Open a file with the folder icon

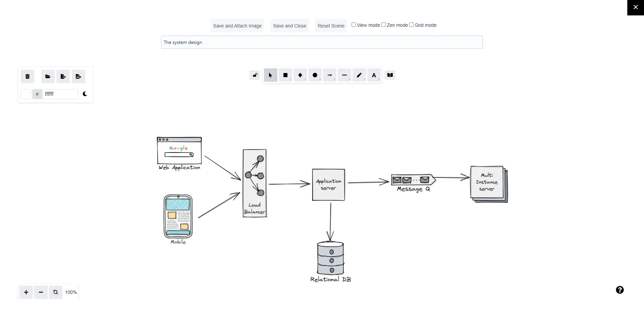tap(48, 76)
